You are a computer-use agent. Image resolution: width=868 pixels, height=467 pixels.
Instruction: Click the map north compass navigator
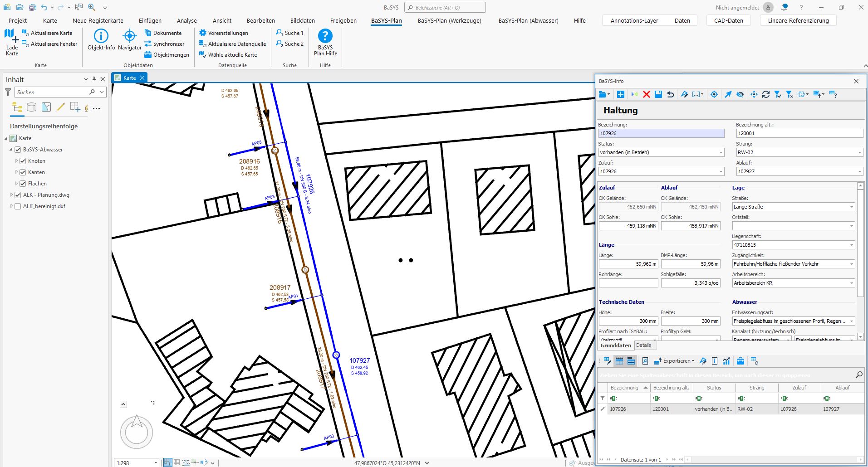pos(137,432)
